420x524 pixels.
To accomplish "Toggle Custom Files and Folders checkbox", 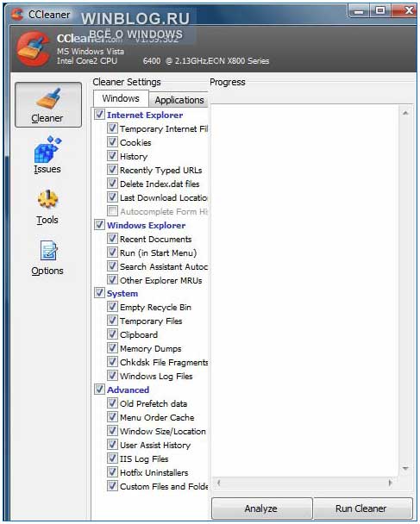I will click(x=112, y=485).
